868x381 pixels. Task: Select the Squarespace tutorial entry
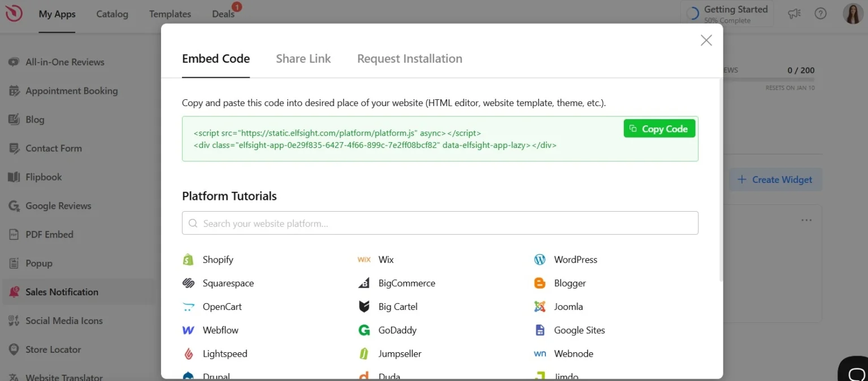point(228,283)
